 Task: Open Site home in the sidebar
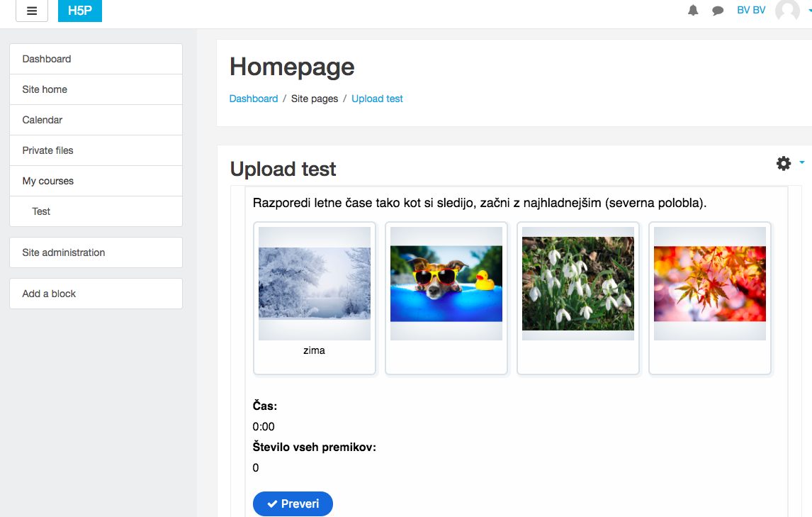[96, 89]
